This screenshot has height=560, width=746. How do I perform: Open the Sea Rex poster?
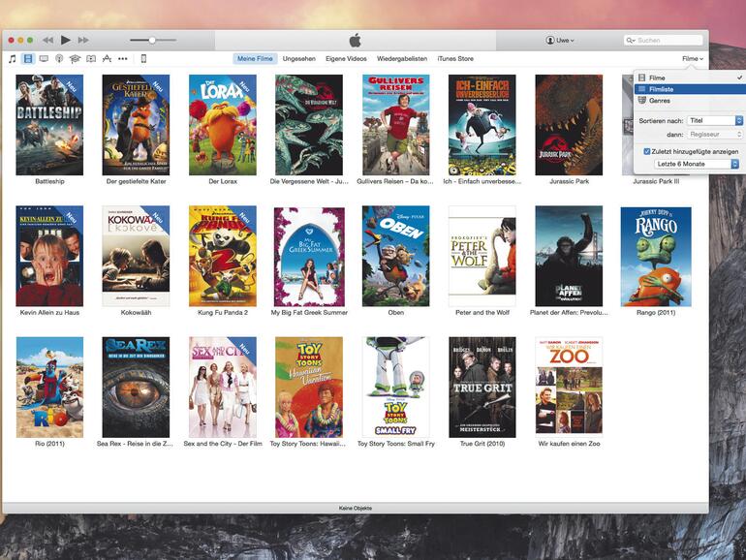coord(136,388)
